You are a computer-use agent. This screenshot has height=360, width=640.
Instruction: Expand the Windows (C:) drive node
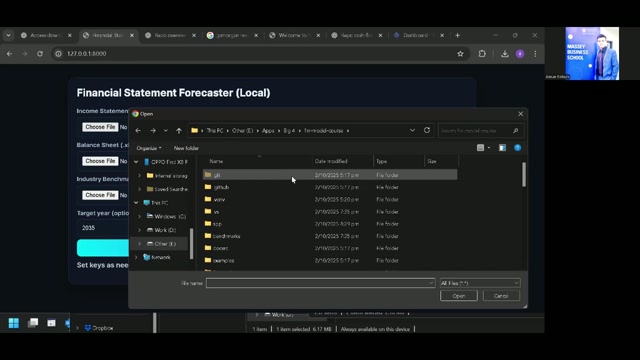click(139, 216)
